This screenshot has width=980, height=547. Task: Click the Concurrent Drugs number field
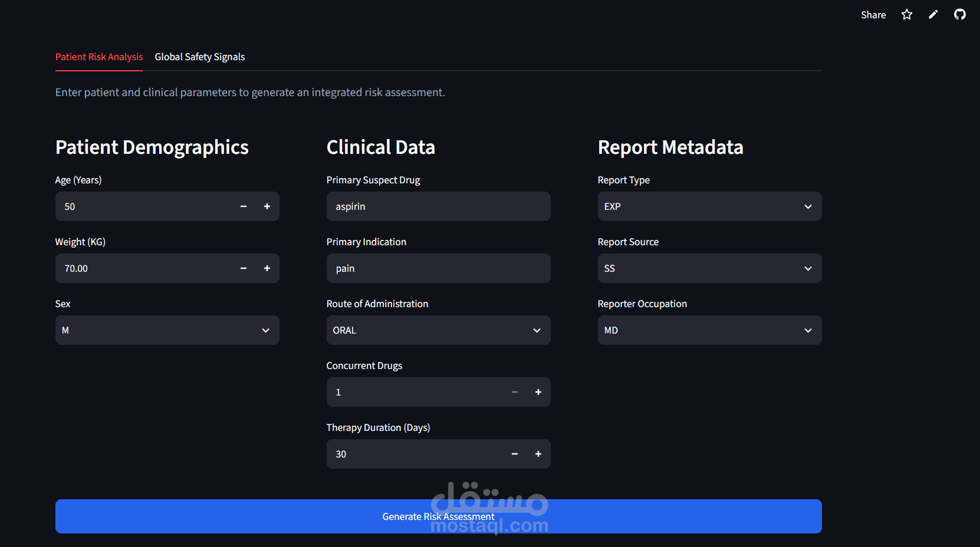[415, 392]
